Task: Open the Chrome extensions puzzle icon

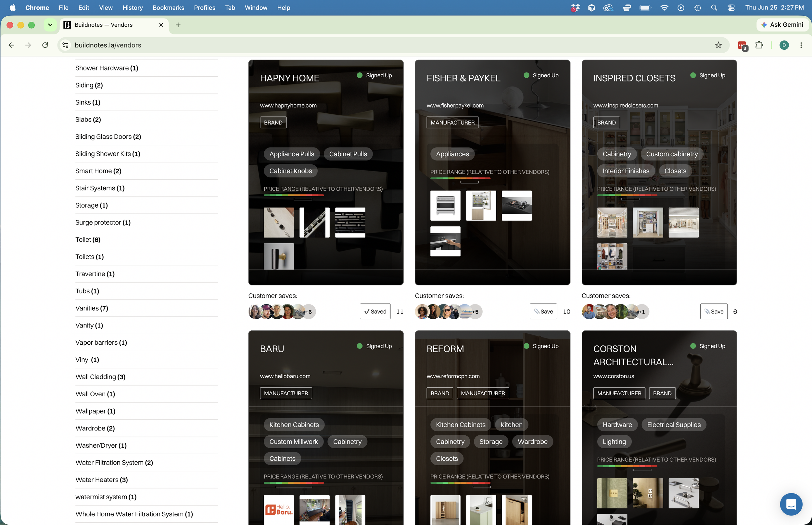Action: (x=759, y=45)
